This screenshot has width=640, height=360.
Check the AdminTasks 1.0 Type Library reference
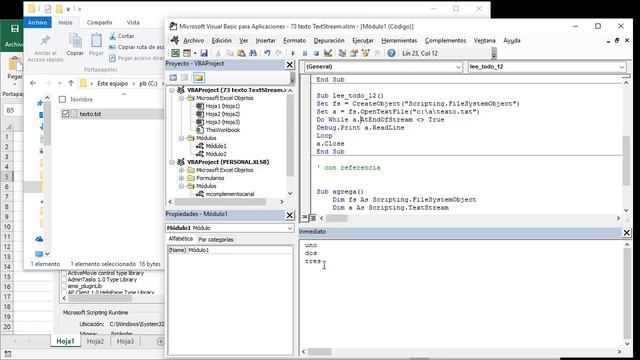pos(64,280)
